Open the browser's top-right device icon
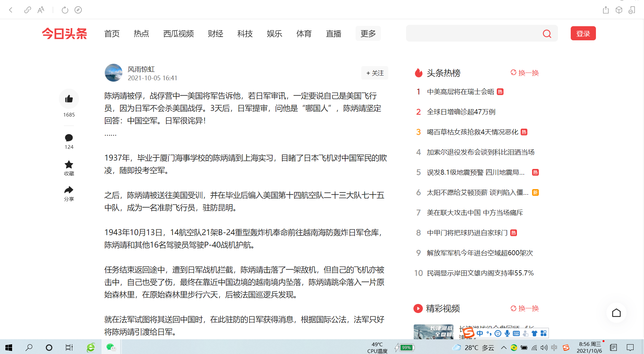 coord(632,10)
